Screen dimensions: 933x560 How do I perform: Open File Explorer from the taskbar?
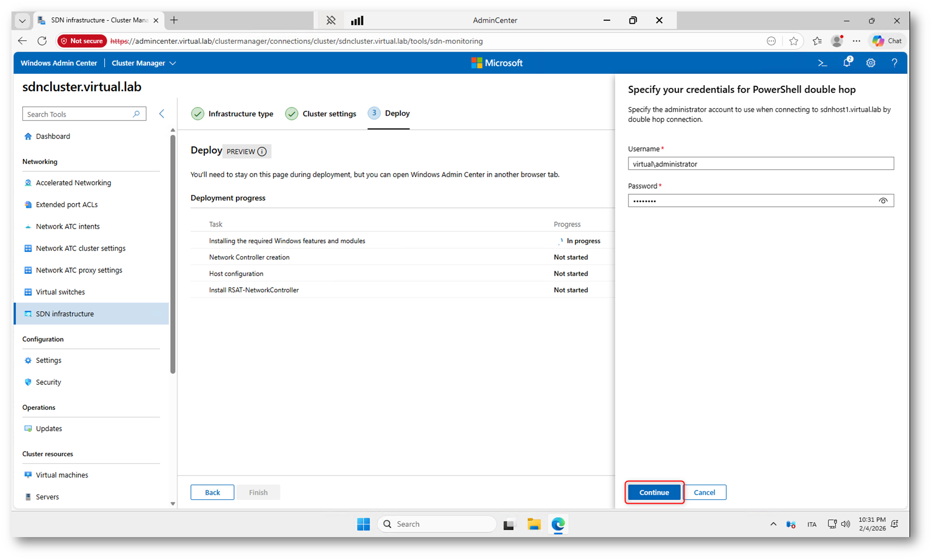(x=533, y=524)
